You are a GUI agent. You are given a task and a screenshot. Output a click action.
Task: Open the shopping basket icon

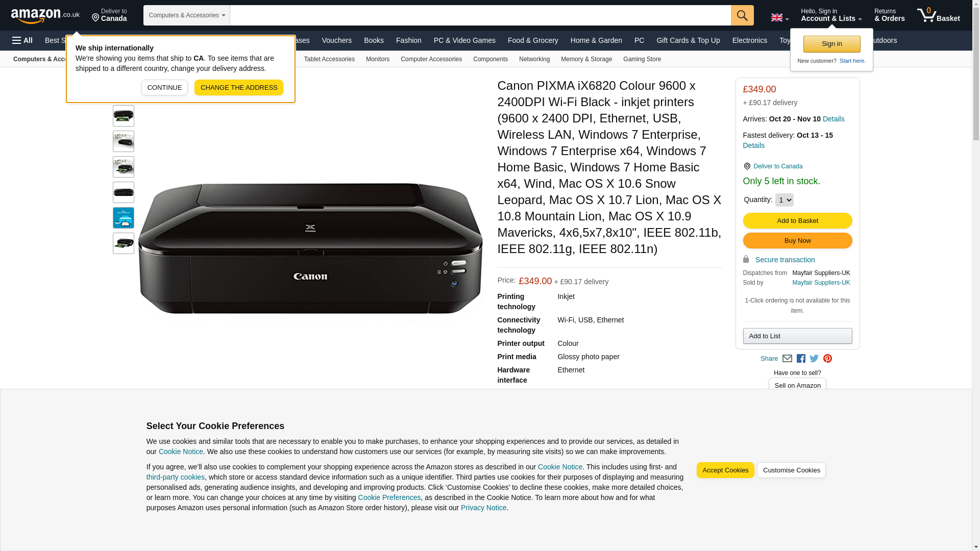938,15
